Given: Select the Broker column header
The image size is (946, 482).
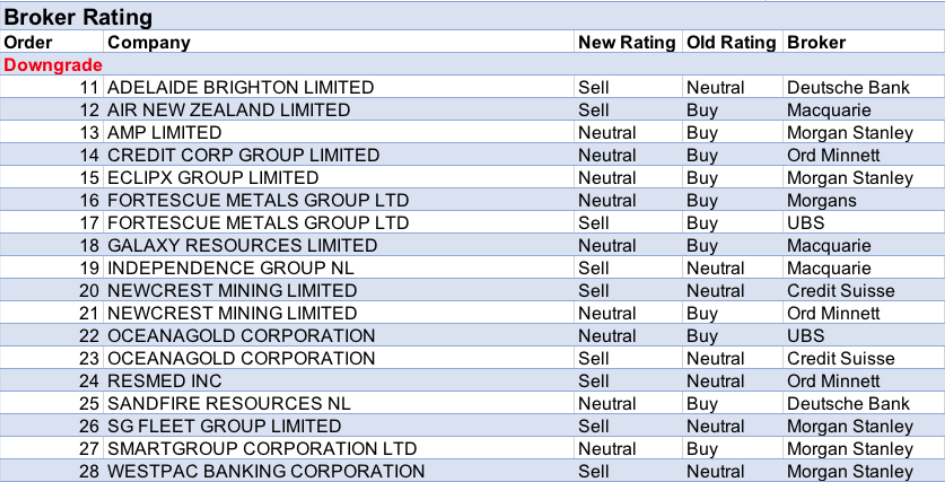Looking at the screenshot, I should (816, 42).
